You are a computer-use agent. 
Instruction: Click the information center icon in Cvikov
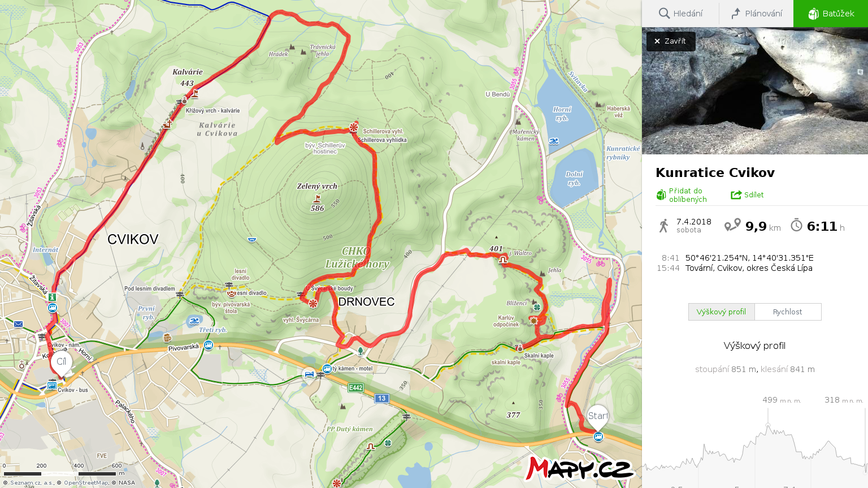[52, 297]
